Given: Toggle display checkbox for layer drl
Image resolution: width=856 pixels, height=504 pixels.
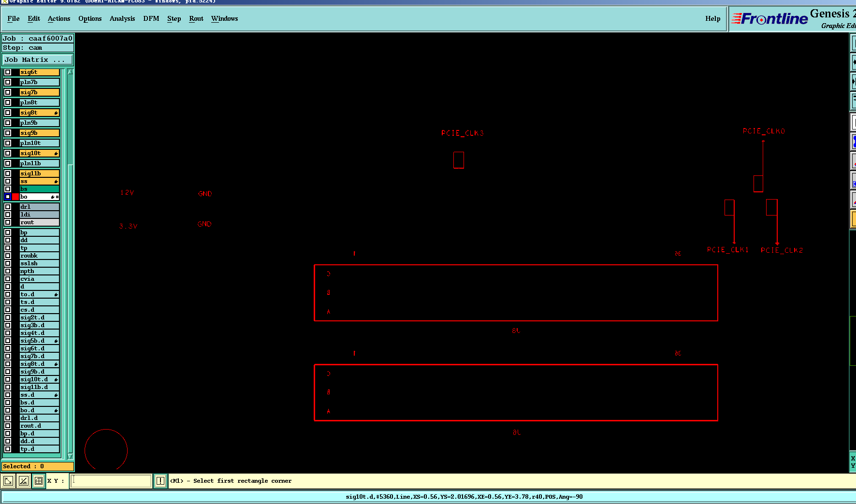Looking at the screenshot, I should [8, 207].
